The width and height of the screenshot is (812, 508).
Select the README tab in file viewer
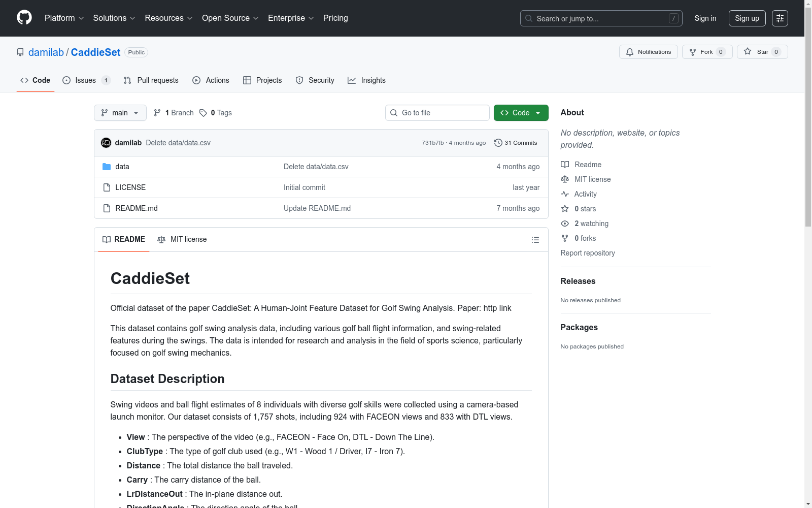click(124, 239)
